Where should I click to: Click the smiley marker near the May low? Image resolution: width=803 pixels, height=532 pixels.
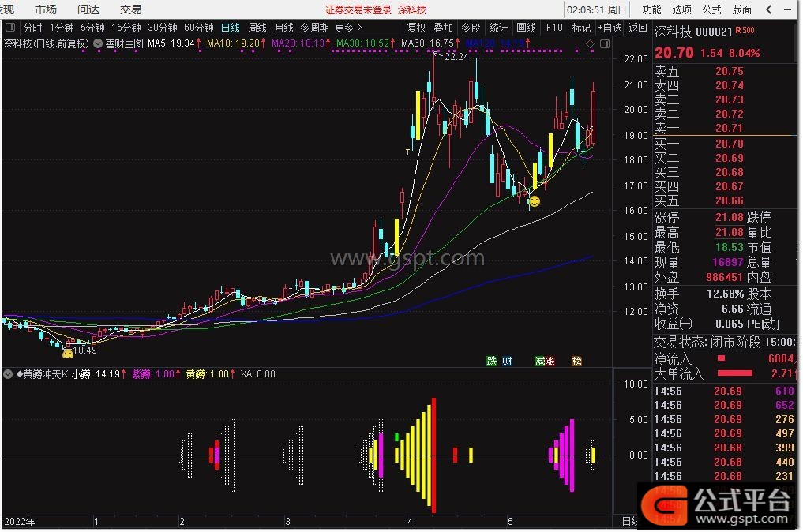pyautogui.click(x=534, y=201)
